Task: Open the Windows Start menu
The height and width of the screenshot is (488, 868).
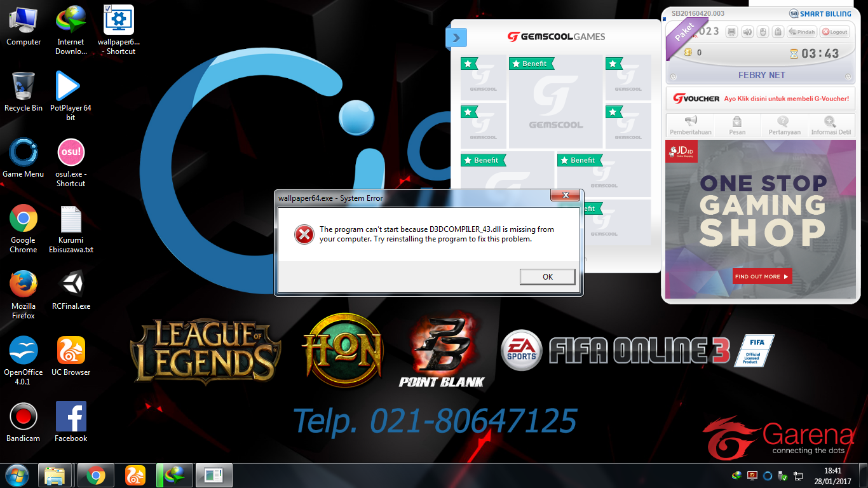Action: click(x=17, y=475)
